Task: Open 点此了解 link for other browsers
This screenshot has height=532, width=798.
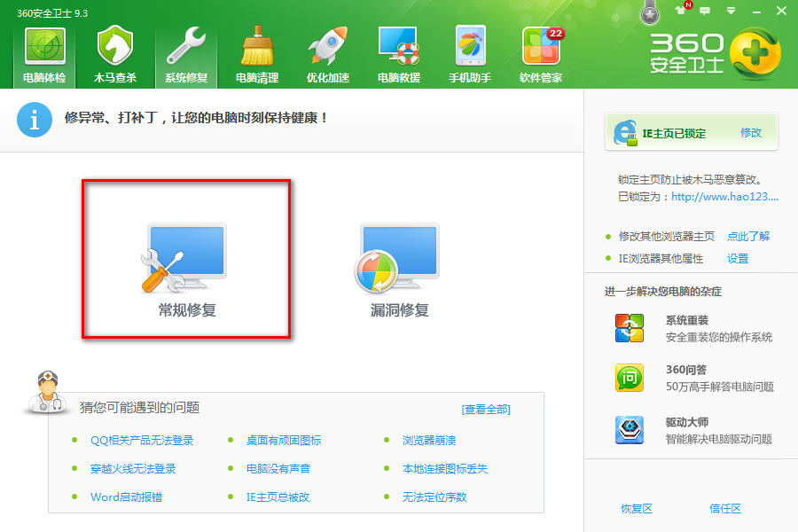Action: (748, 236)
